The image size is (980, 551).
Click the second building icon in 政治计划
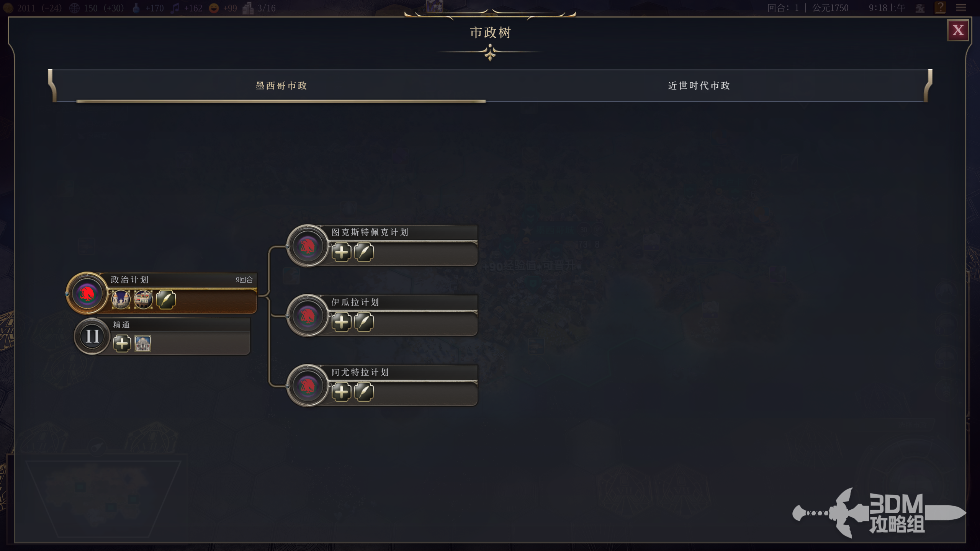point(143,299)
